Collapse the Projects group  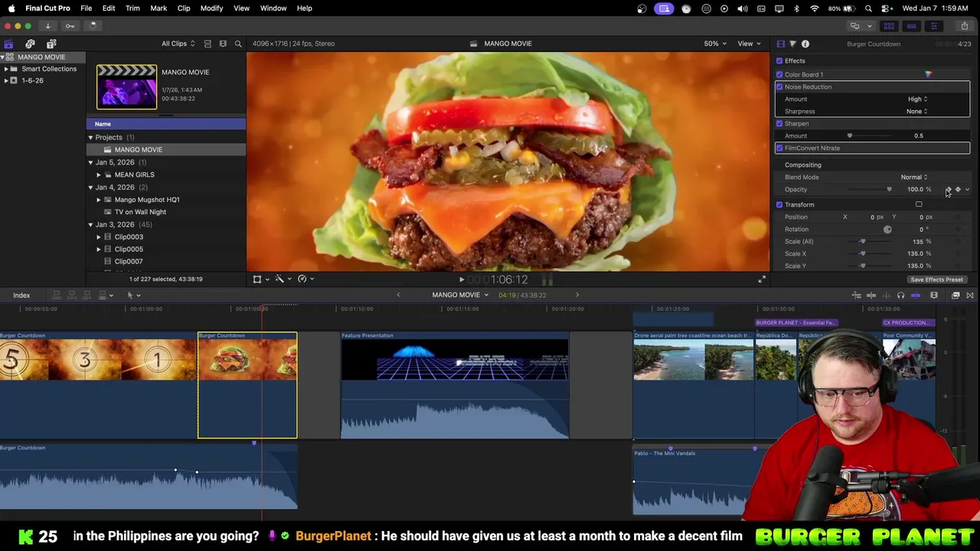[x=90, y=138]
